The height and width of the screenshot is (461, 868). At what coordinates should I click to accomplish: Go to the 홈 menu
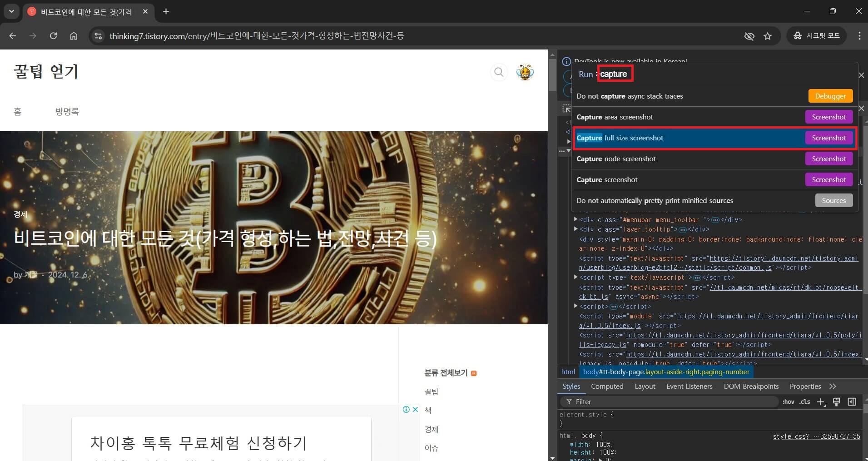pos(17,112)
